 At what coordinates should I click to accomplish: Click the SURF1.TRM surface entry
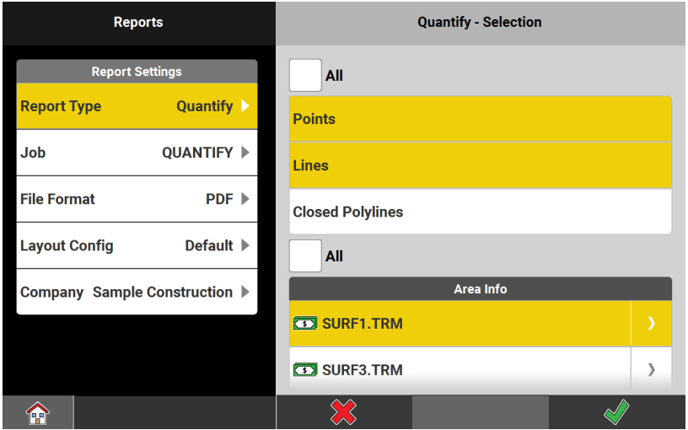click(460, 324)
